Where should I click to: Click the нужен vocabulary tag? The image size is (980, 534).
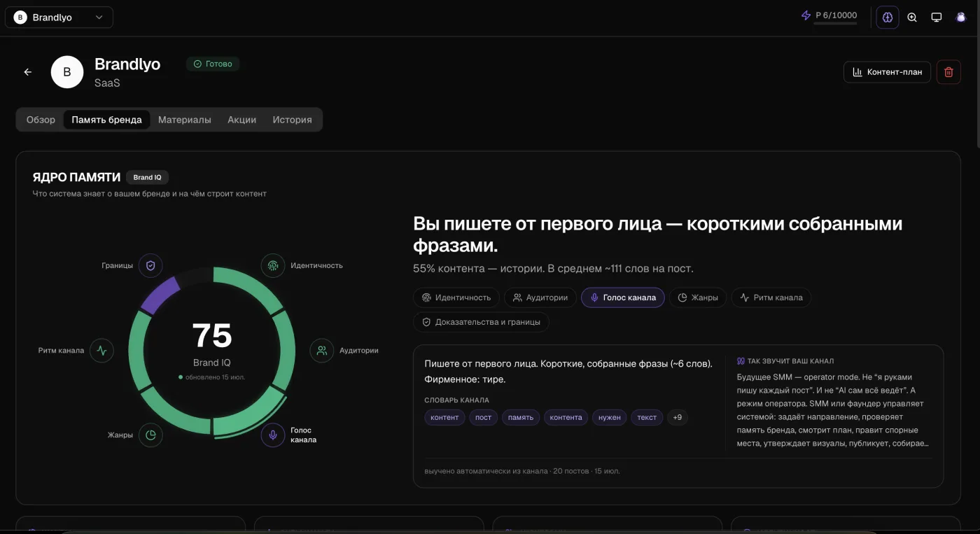(610, 418)
